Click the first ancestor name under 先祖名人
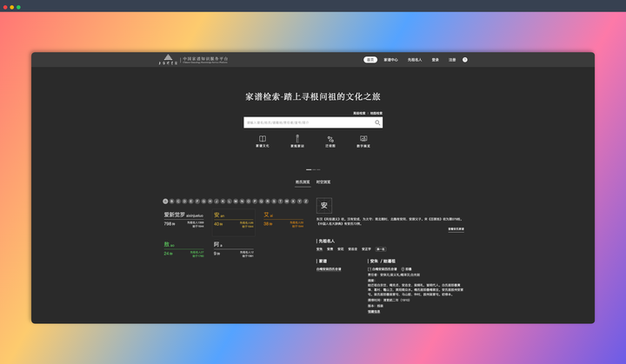626x364 pixels. coord(319,249)
